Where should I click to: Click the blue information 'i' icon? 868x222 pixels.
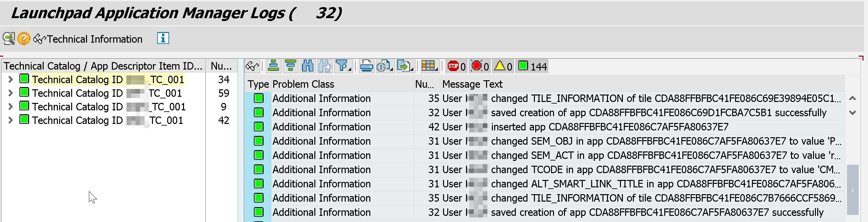coord(163,39)
